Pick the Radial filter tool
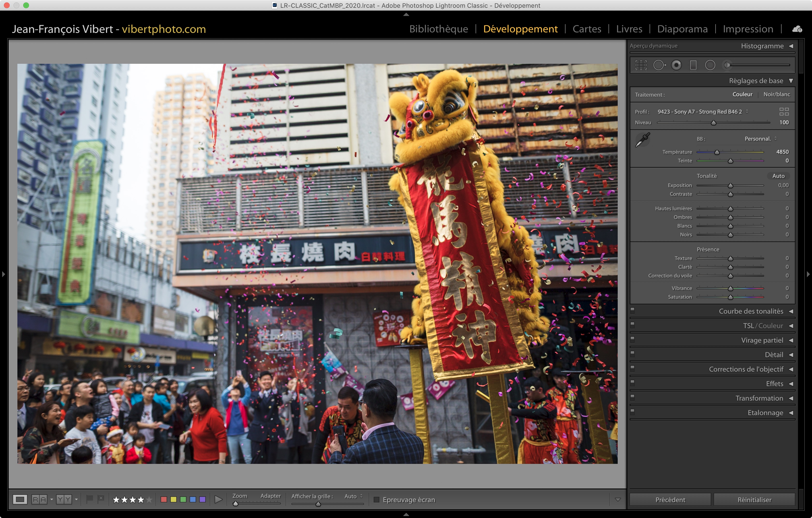Image resolution: width=812 pixels, height=518 pixels. 710,65
